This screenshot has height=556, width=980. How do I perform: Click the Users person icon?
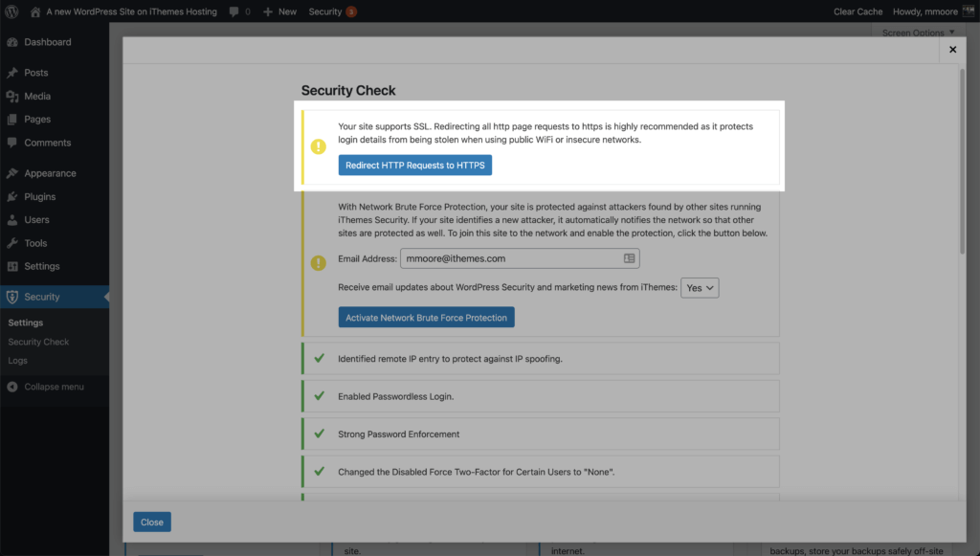(12, 220)
